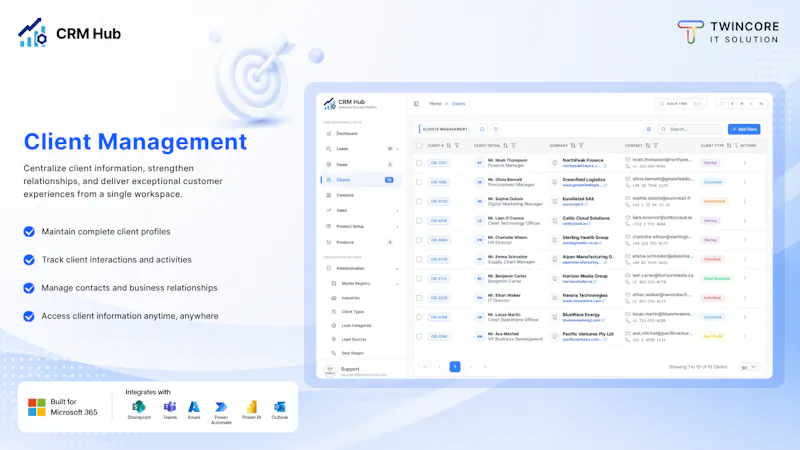Click the fullscreen icon in top toolbar

pyautogui.click(x=721, y=104)
